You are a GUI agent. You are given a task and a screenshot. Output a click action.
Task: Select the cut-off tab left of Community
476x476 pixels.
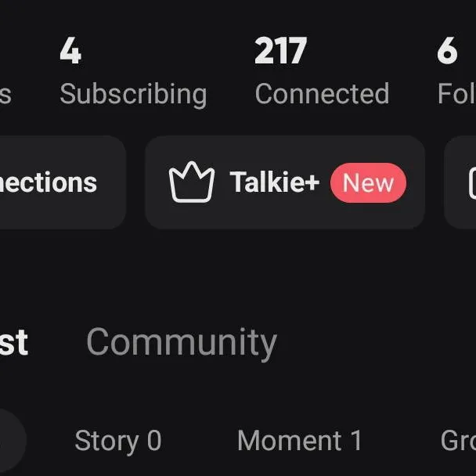click(14, 342)
